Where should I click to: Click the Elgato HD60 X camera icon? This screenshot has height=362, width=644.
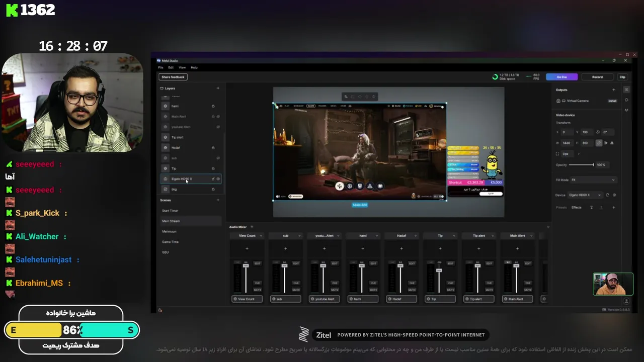click(x=166, y=179)
